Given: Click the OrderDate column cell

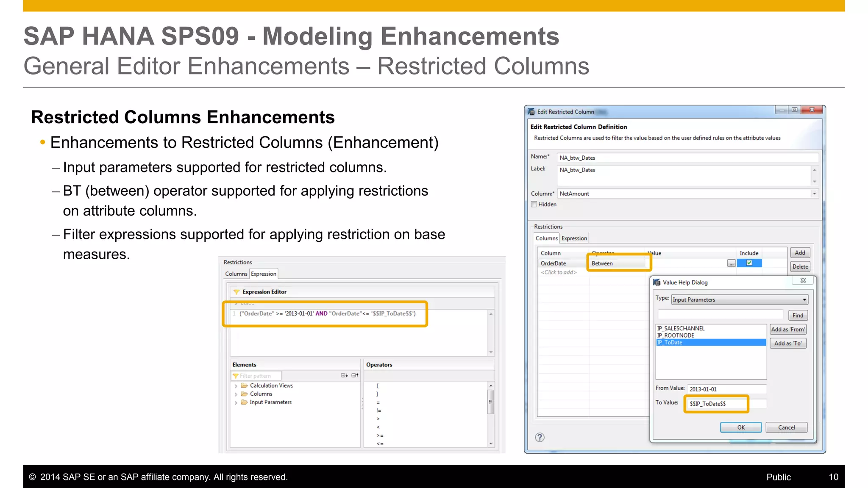Looking at the screenshot, I should 563,263.
